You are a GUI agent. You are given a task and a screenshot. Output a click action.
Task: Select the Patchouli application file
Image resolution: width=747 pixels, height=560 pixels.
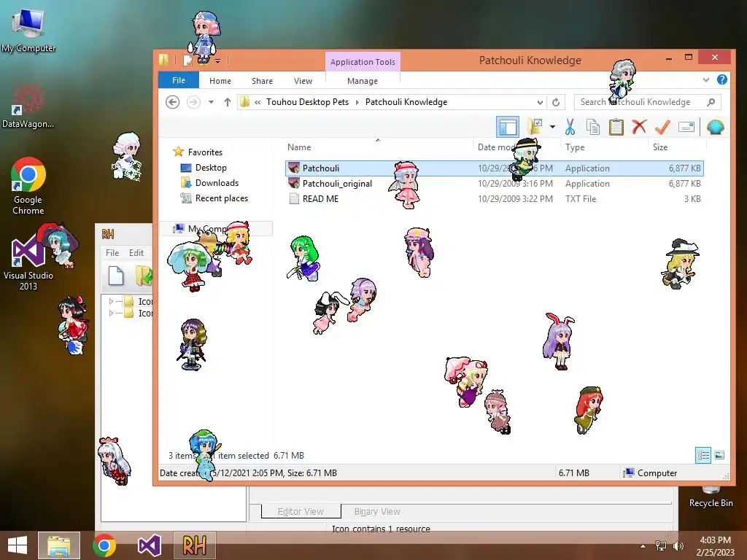(495, 168)
